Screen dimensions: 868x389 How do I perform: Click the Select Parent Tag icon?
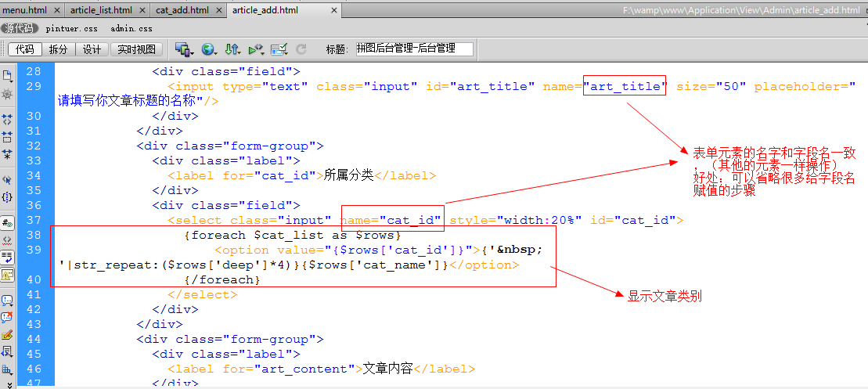(x=7, y=180)
